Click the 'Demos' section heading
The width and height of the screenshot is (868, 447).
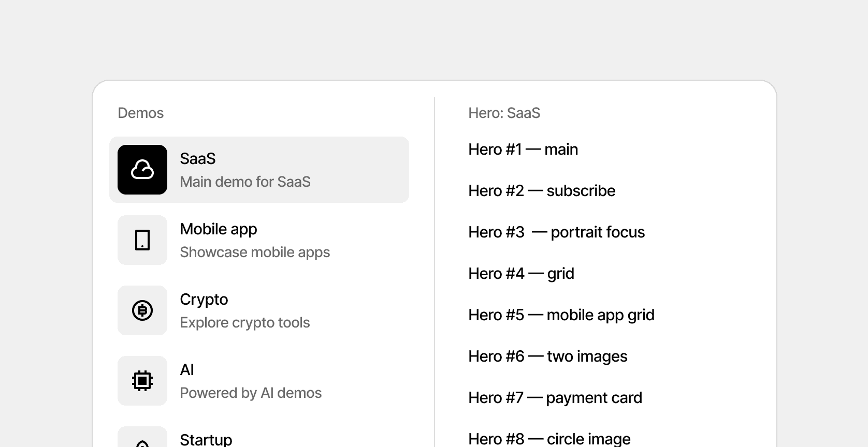point(141,113)
